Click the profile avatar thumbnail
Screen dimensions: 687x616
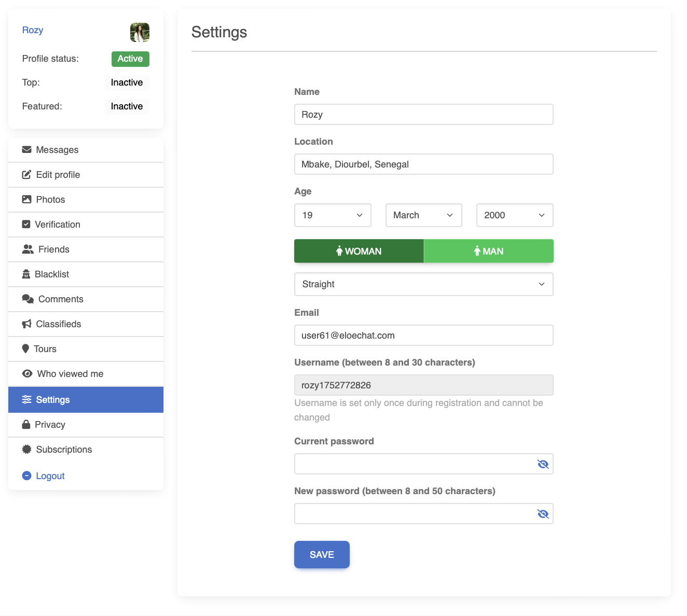coord(140,32)
